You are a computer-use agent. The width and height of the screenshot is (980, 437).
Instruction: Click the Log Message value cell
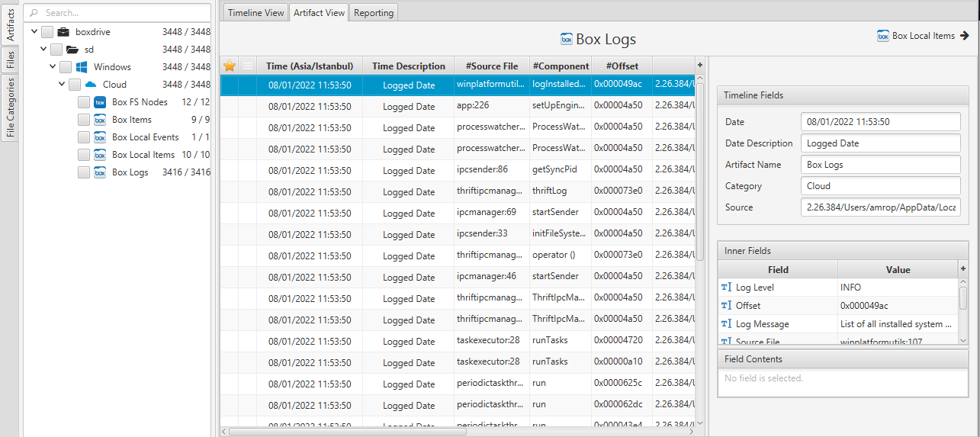897,324
